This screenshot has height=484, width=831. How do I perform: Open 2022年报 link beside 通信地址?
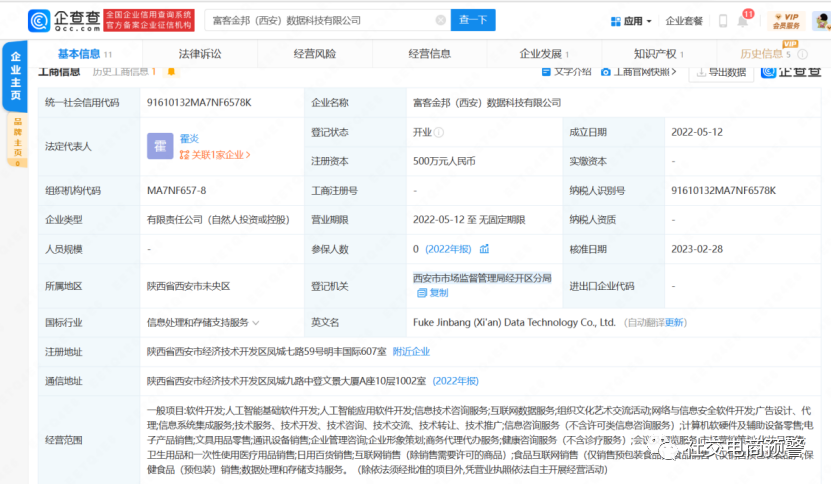tap(456, 381)
